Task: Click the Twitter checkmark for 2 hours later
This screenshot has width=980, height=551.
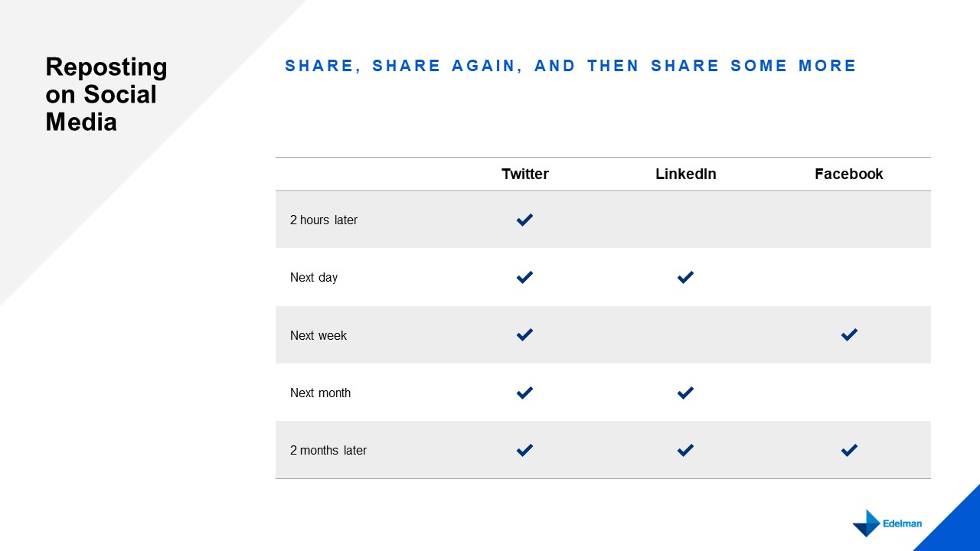Action: pos(524,220)
